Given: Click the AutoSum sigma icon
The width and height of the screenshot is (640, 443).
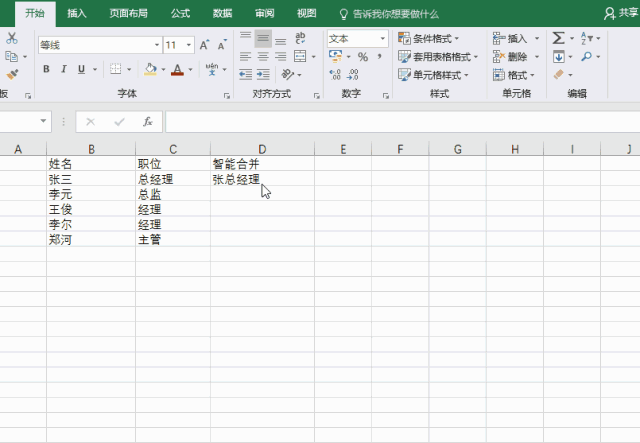Looking at the screenshot, I should [558, 38].
